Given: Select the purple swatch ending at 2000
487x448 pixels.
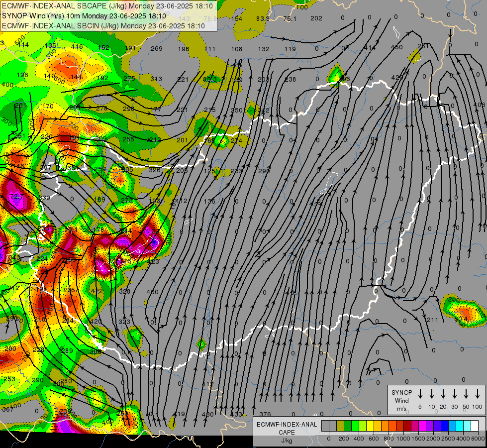Looking at the screenshot, I should (x=429, y=426).
